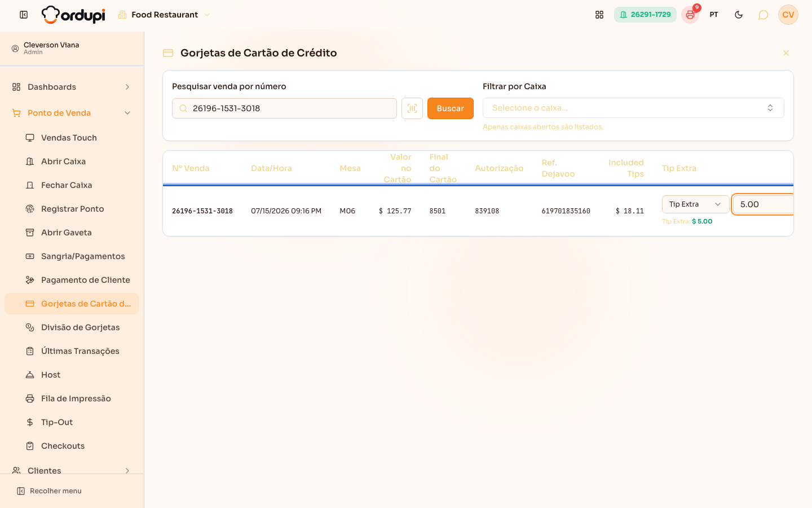Click the 26291-1729 register badge
The image size is (812, 508).
pos(645,15)
